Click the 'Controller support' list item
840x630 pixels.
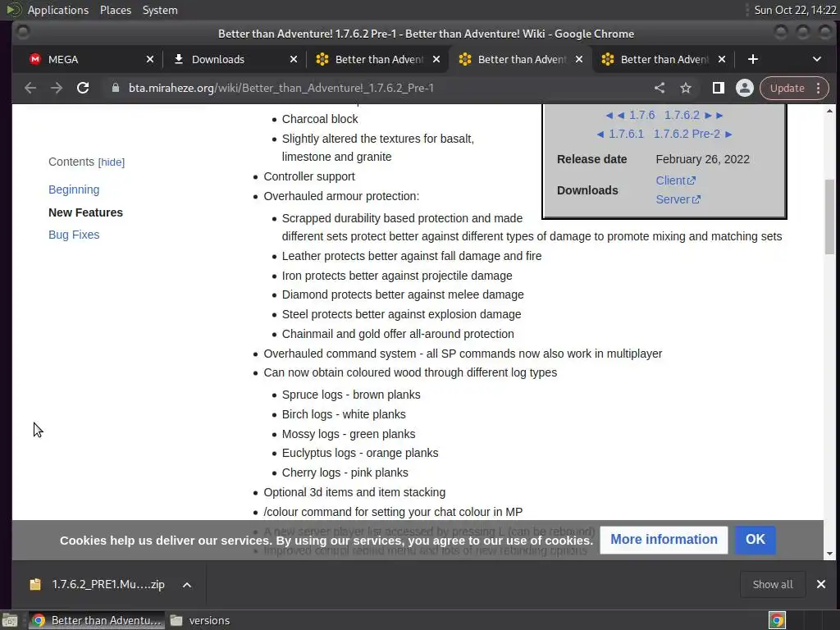pos(309,177)
